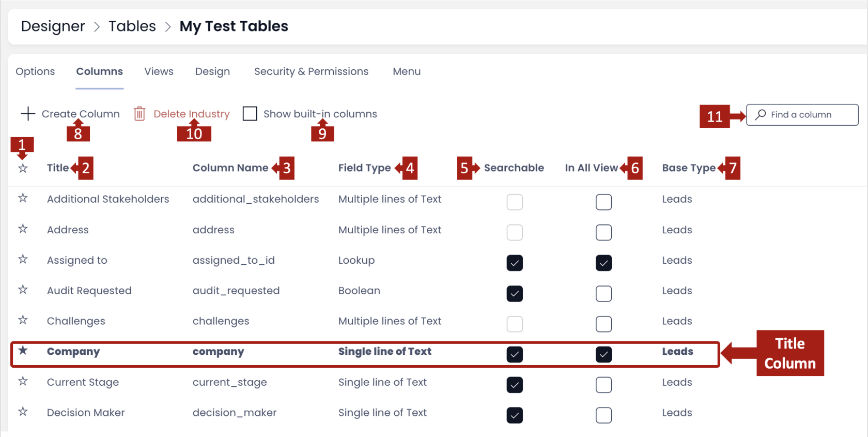Click the filled star beside Company
This screenshot has width=868, height=437.
23,351
